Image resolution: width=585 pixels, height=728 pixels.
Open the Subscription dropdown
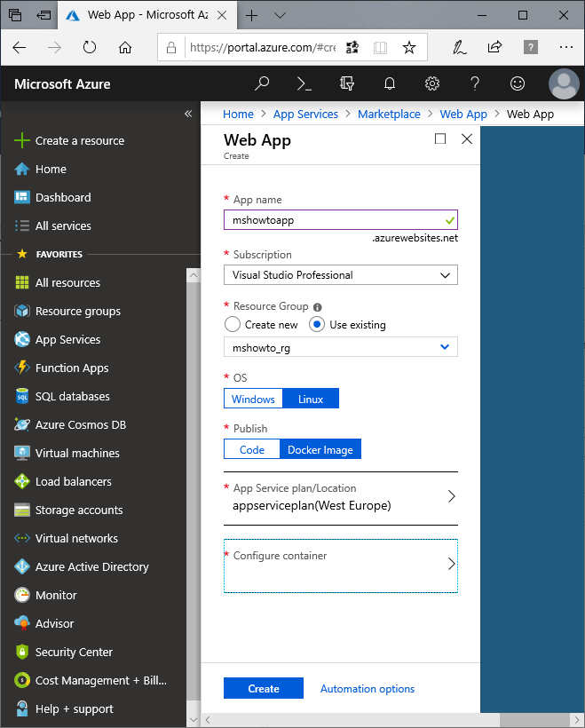click(x=340, y=275)
